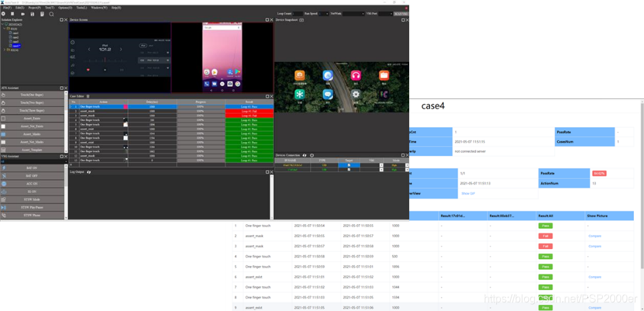Screen dimensions: 644x311
Task: Click power icon beside Devices Connection title
Action: point(312,155)
